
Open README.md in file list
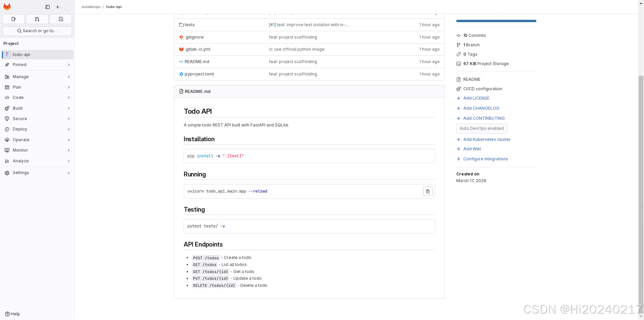click(x=197, y=62)
